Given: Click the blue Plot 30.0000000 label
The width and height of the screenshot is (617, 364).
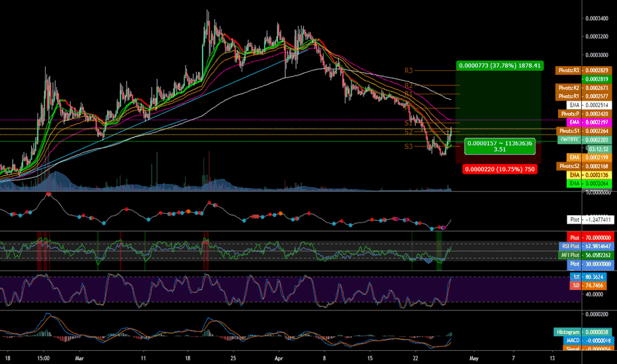Looking at the screenshot, I should pos(591,264).
